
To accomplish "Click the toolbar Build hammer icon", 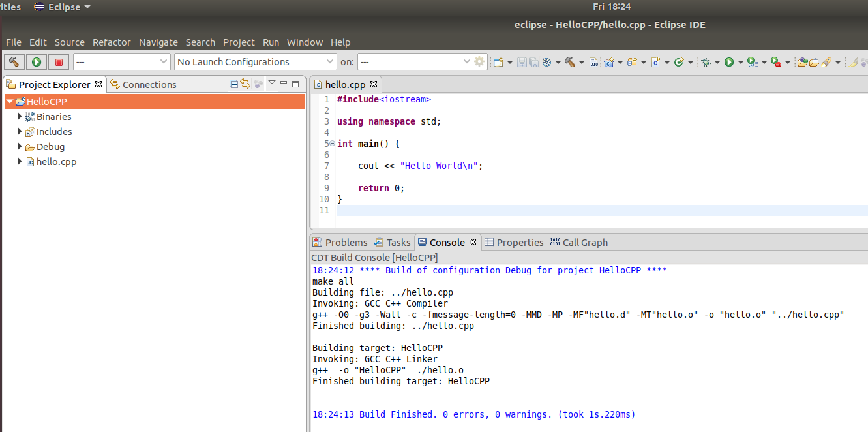I will point(569,62).
